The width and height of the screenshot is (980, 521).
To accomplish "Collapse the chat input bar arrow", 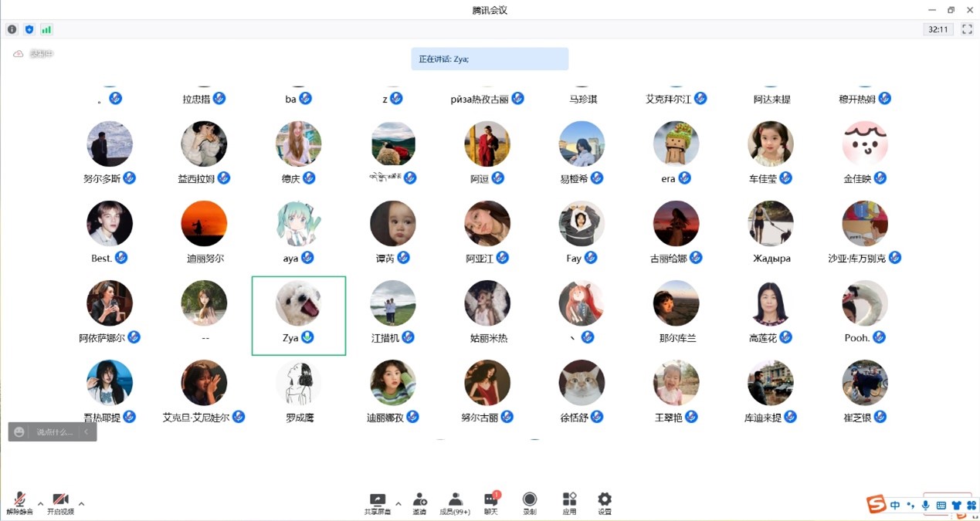I will pyautogui.click(x=86, y=432).
